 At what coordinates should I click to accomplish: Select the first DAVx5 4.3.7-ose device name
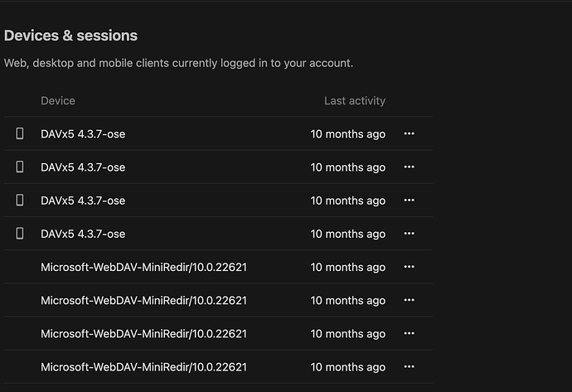(83, 133)
